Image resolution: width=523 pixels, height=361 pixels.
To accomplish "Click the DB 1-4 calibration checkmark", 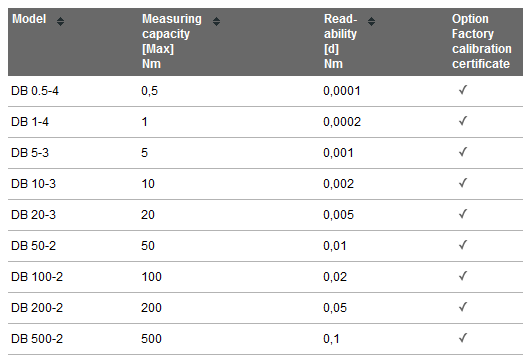I will point(463,121).
